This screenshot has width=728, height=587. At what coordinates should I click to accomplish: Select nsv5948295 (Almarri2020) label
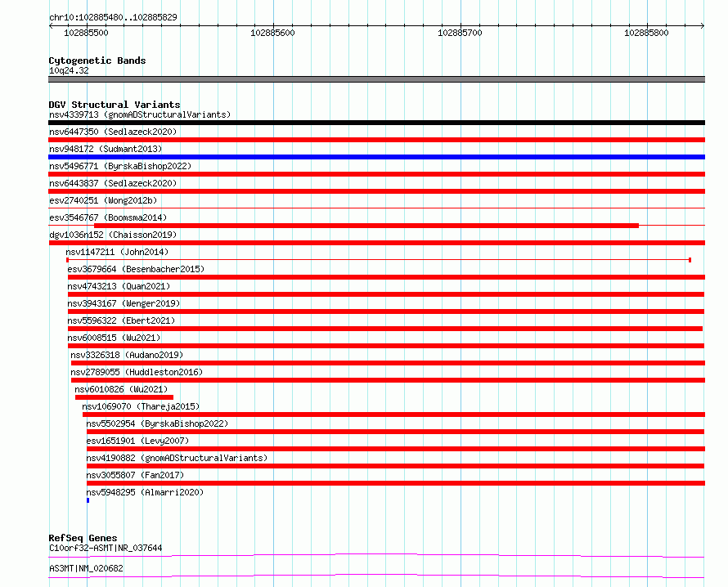145,492
